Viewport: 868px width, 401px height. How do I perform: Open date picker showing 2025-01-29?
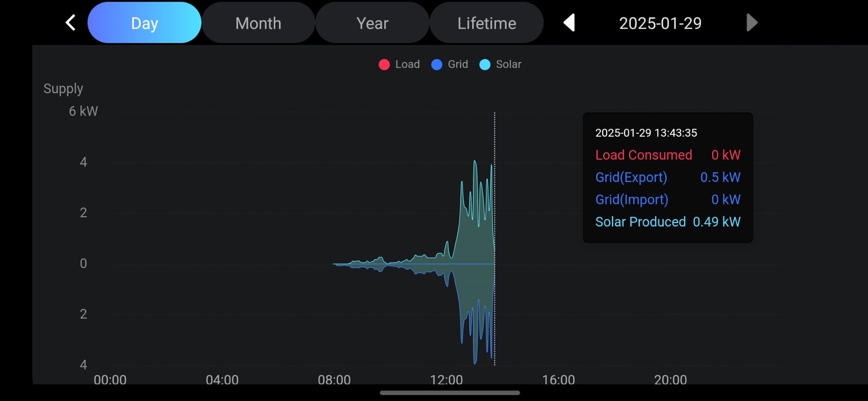[660, 23]
